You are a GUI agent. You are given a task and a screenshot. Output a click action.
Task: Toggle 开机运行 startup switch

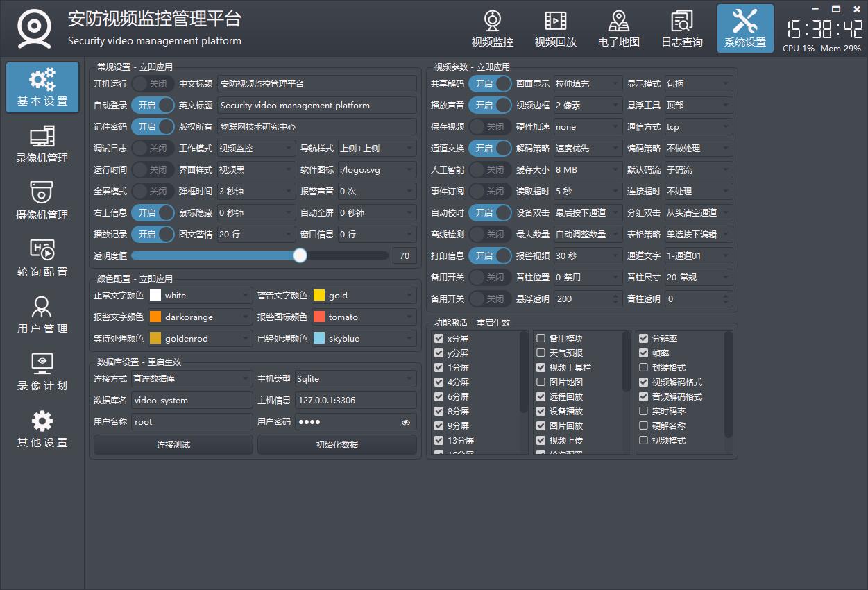click(x=153, y=84)
